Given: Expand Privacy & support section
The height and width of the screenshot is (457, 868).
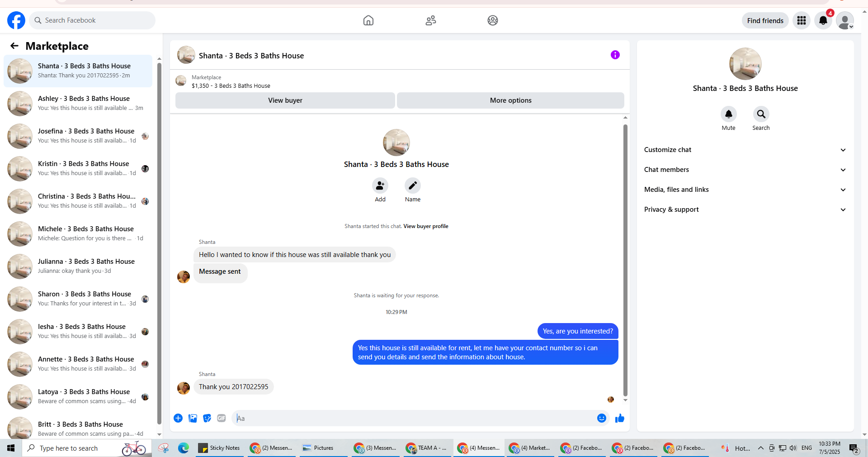Looking at the screenshot, I should coord(745,209).
